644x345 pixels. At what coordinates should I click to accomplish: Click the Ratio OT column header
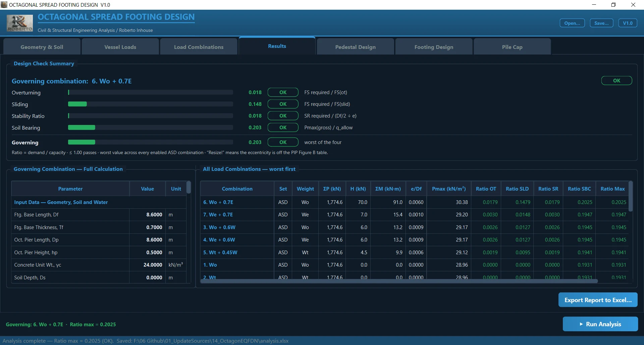(x=486, y=189)
